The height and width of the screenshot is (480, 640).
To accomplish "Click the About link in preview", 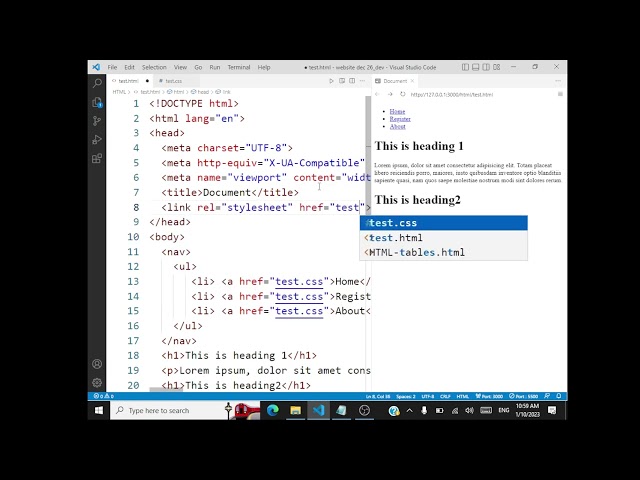I will tap(398, 126).
